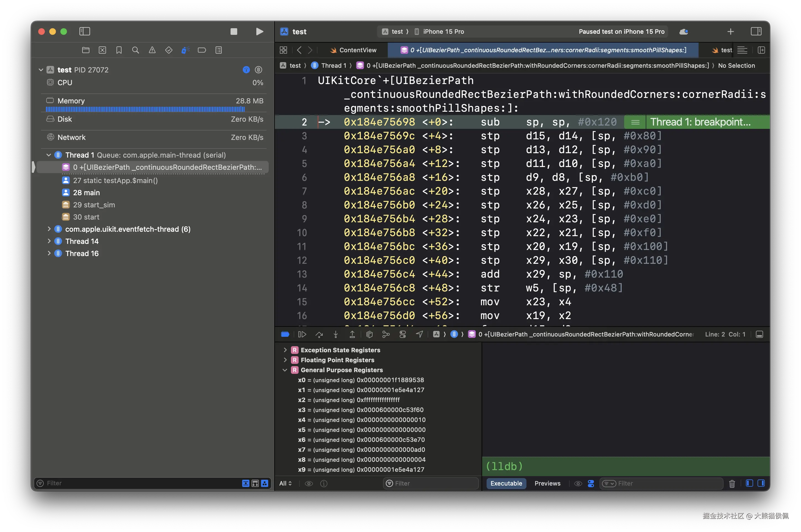Image resolution: width=801 pixels, height=532 pixels.
Task: Toggle the breakpoints activation button
Action: coord(285,335)
